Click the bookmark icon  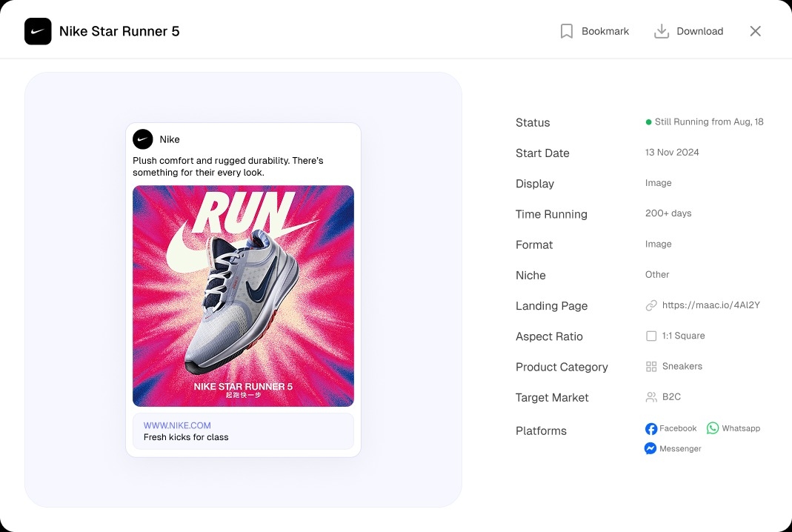pyautogui.click(x=566, y=31)
